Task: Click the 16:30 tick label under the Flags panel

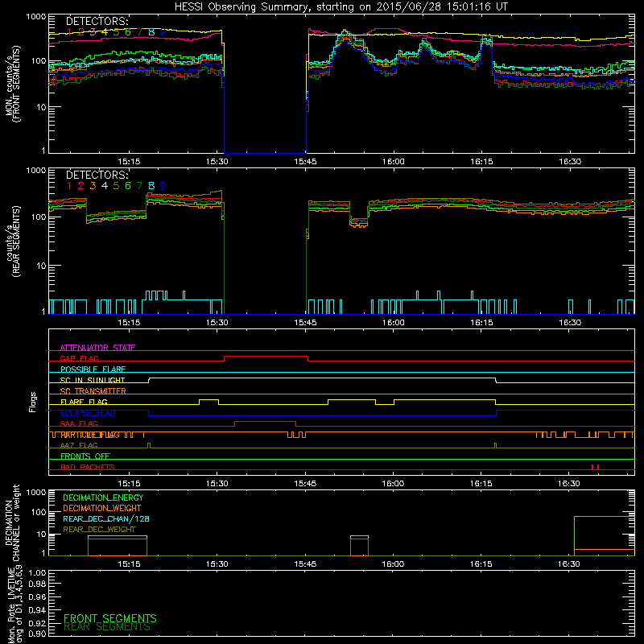Action: pyautogui.click(x=569, y=484)
